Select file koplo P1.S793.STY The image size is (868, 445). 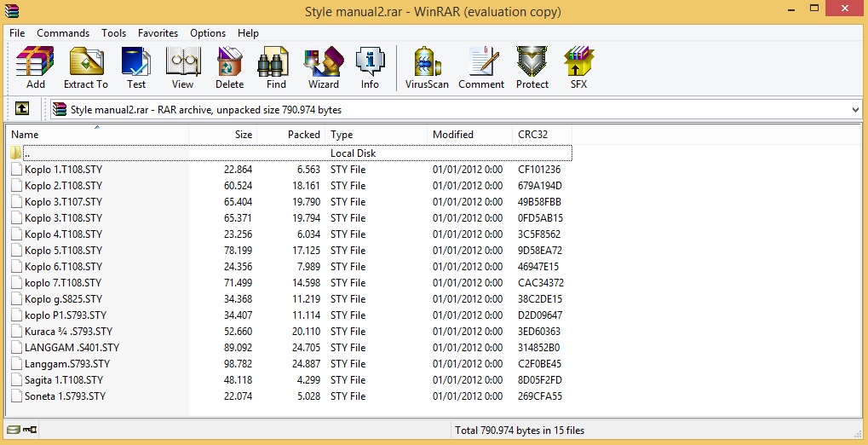(66, 315)
